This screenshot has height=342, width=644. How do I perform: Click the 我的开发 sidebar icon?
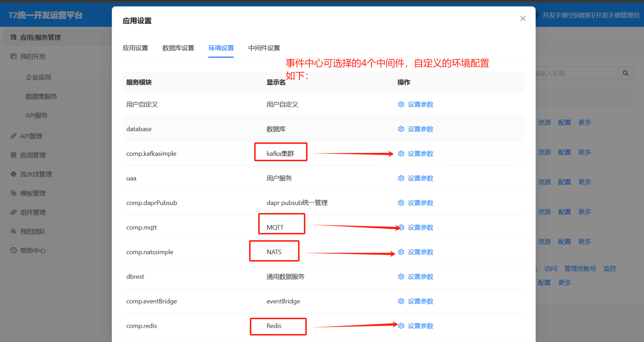click(x=13, y=57)
